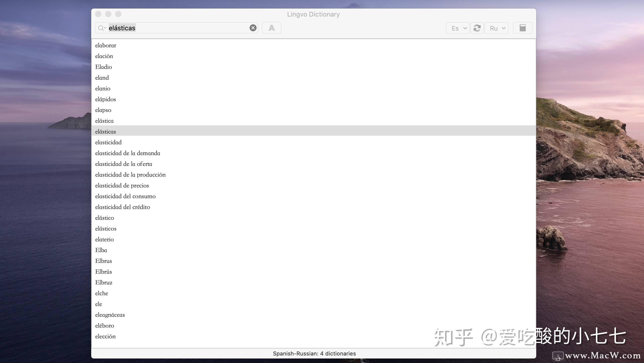
Task: Select the entry elasticidad de la demanda
Action: 128,153
